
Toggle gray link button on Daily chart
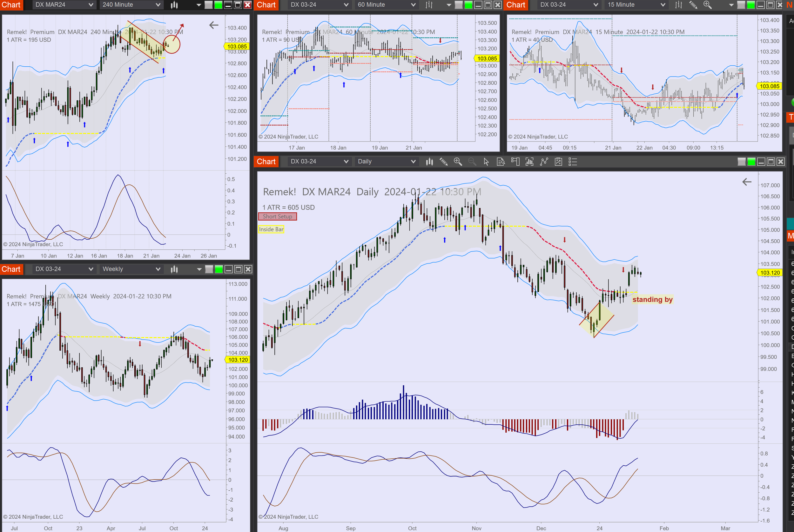742,162
